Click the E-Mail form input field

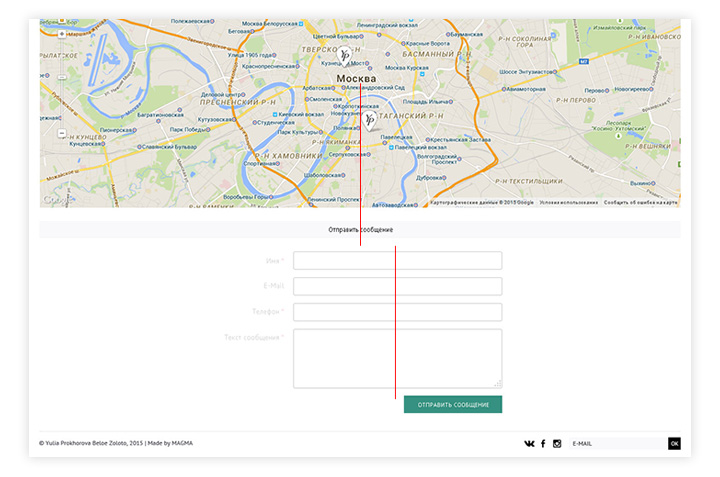click(398, 286)
